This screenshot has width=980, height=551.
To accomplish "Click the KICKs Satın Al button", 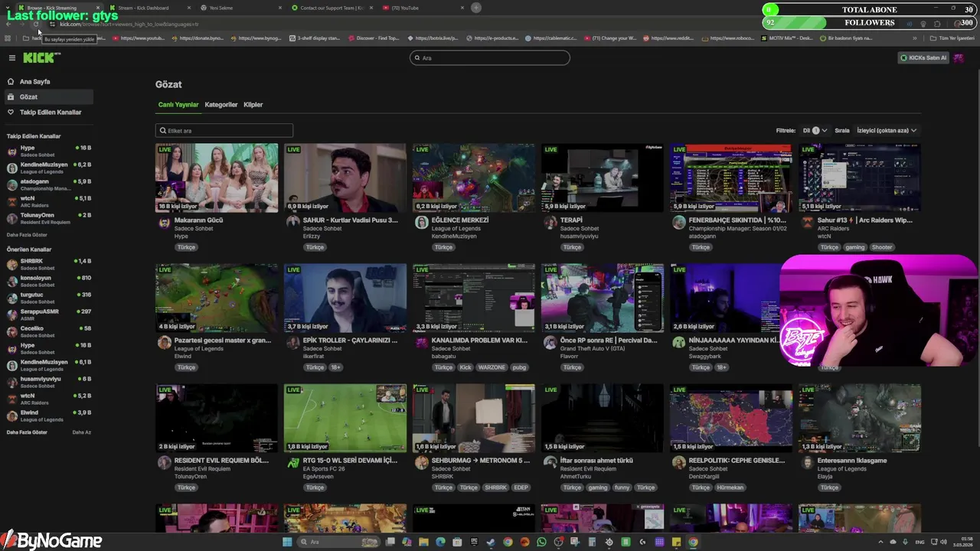I will (x=923, y=57).
